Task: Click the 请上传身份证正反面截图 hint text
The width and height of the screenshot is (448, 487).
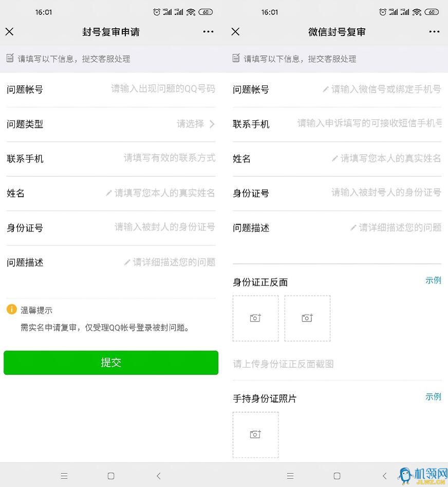Action: [283, 364]
